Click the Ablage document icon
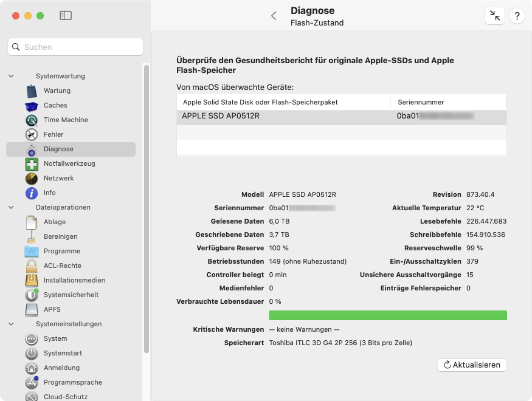 click(x=32, y=222)
